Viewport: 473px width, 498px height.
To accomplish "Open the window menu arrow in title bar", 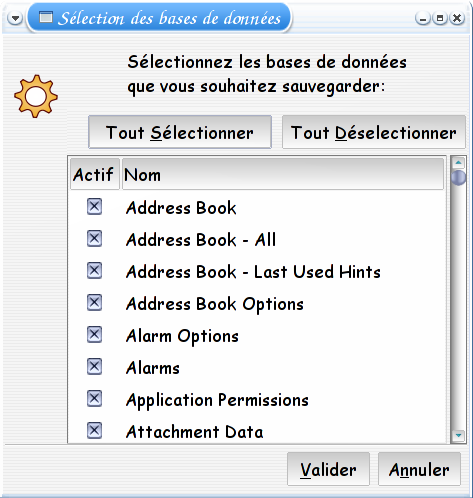I will click(x=15, y=18).
